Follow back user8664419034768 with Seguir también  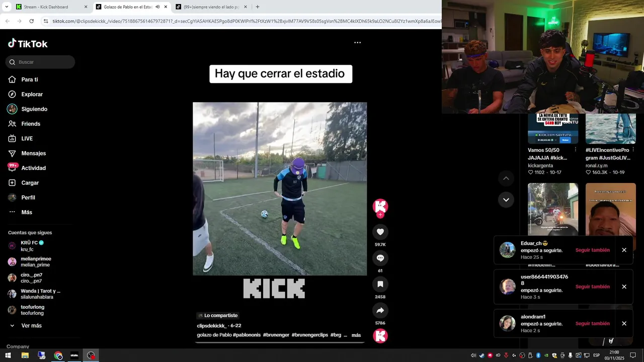pos(593,287)
